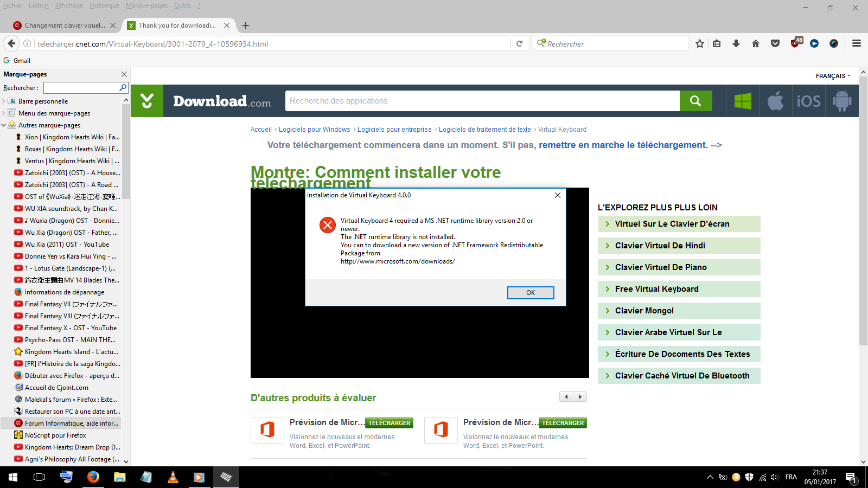Open VLC media player from the taskbar

(x=173, y=477)
